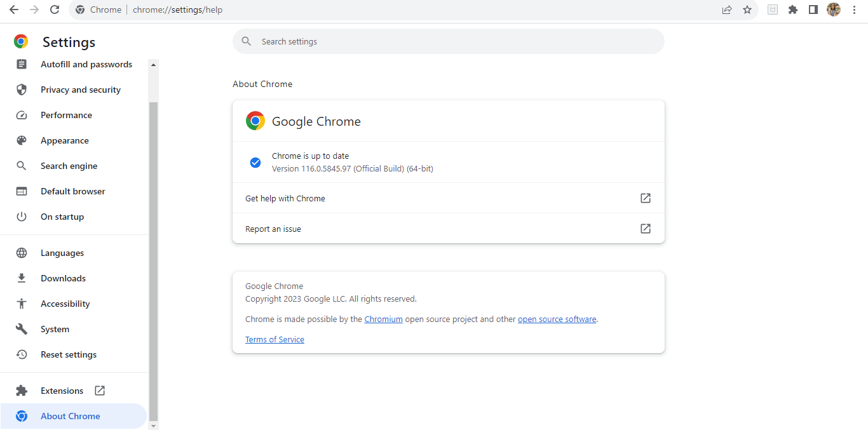Click the Downloads arrow icon in the sidebar
The height and width of the screenshot is (430, 868).
[x=22, y=278]
